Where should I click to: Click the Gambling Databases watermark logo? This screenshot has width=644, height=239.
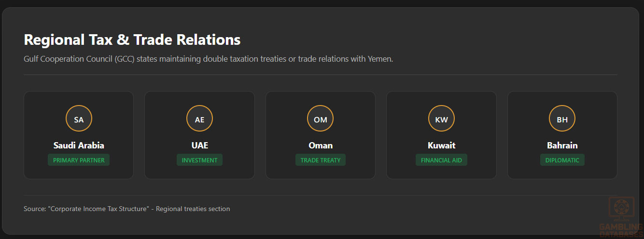[621, 217]
